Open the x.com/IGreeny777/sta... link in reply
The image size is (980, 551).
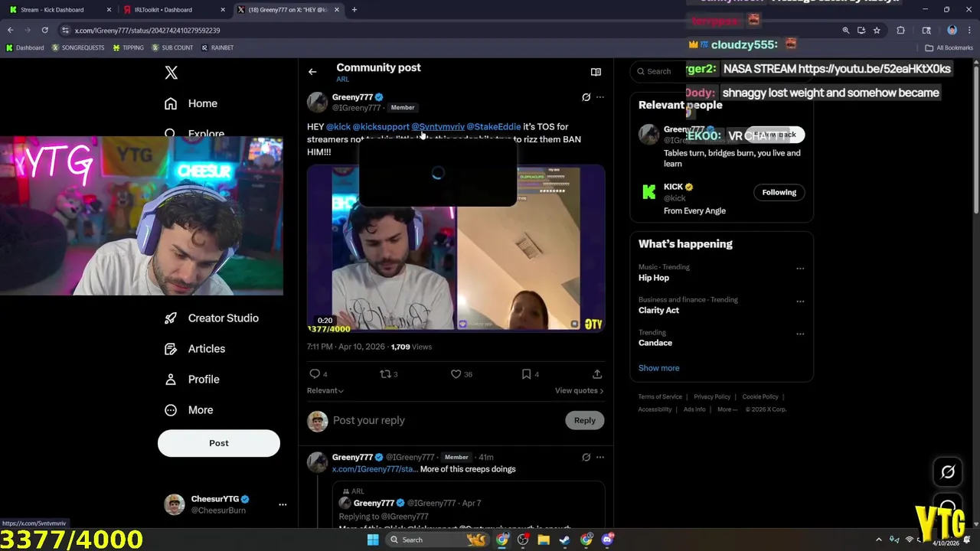[374, 469]
